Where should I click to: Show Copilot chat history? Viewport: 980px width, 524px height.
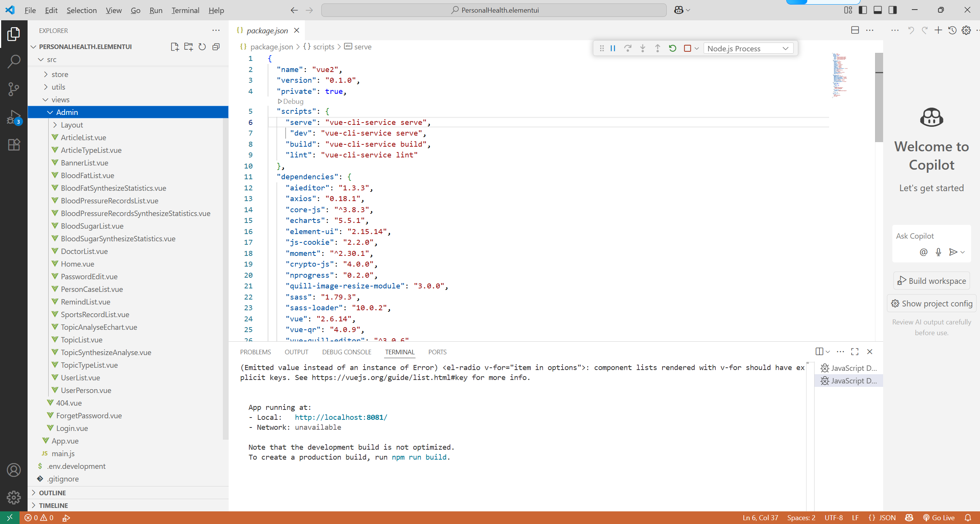952,30
